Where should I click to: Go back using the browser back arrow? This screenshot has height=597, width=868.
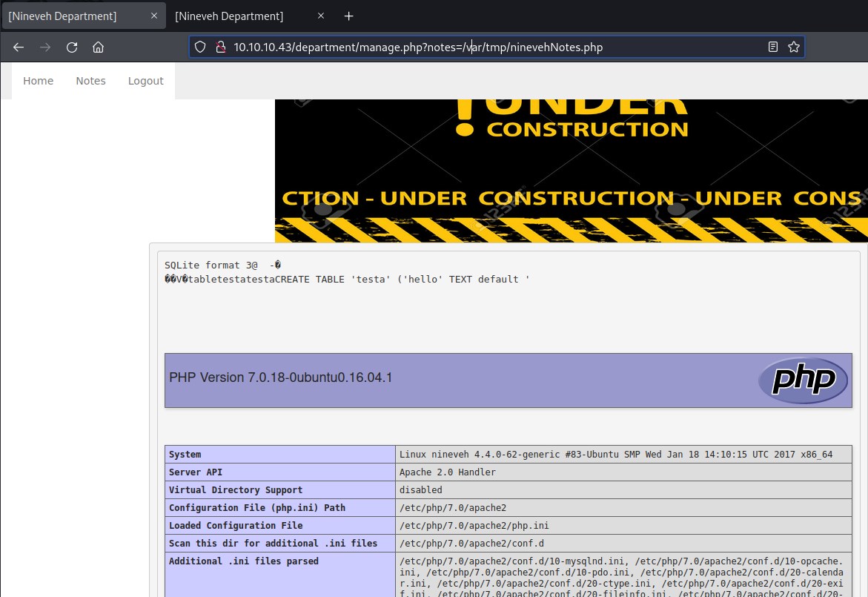click(x=19, y=47)
